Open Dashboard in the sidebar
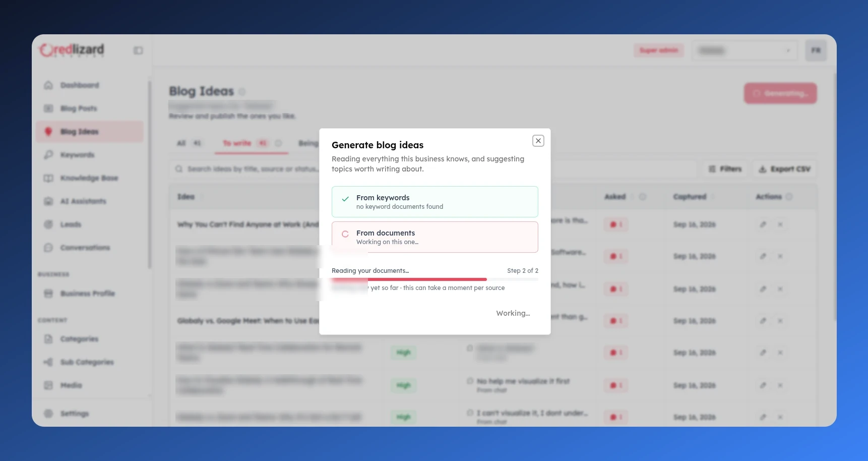Viewport: 868px width, 461px height. [90, 85]
